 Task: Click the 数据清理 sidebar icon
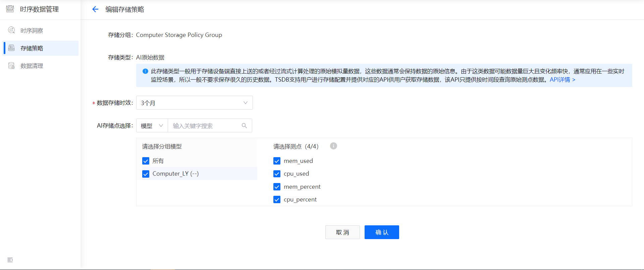pos(11,66)
